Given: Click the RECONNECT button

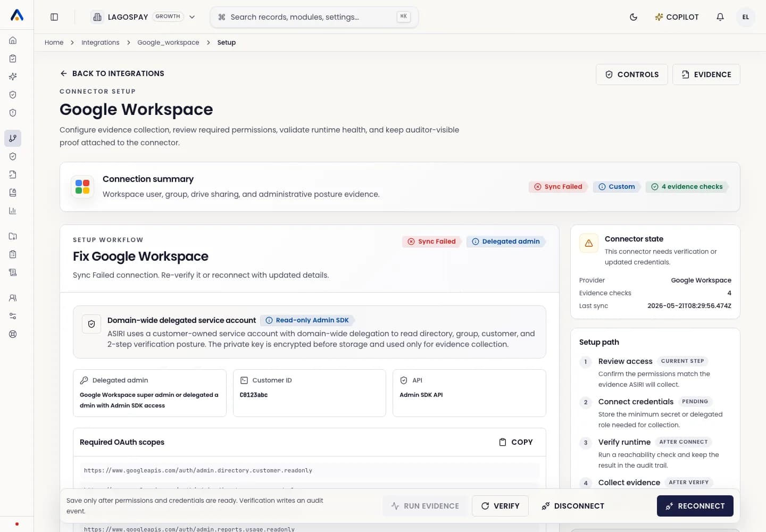Looking at the screenshot, I should (x=695, y=506).
